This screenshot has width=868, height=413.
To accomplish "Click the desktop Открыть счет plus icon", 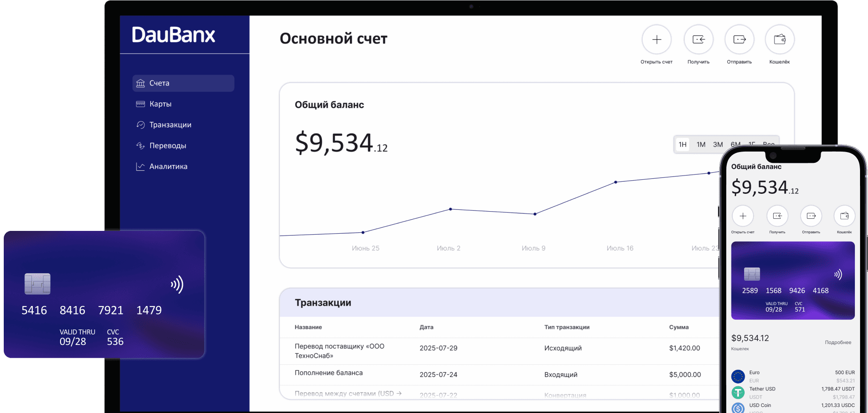I will [657, 39].
